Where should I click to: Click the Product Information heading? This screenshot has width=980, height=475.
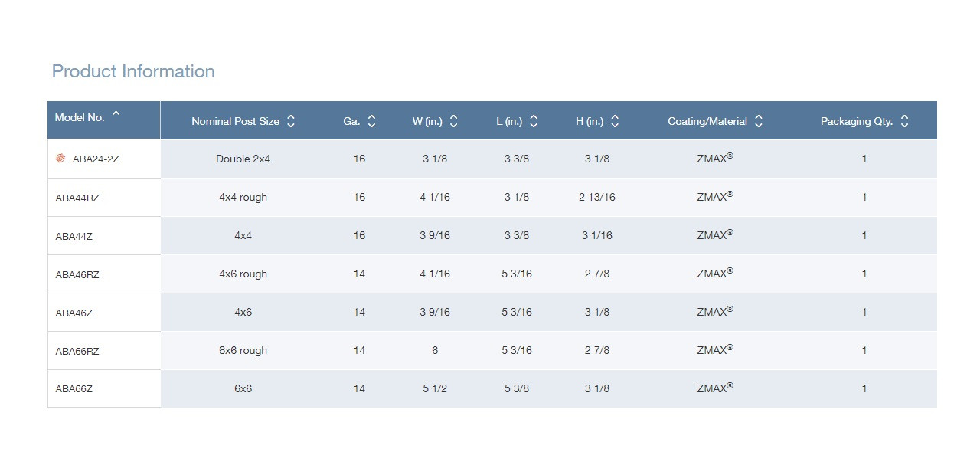tap(133, 71)
